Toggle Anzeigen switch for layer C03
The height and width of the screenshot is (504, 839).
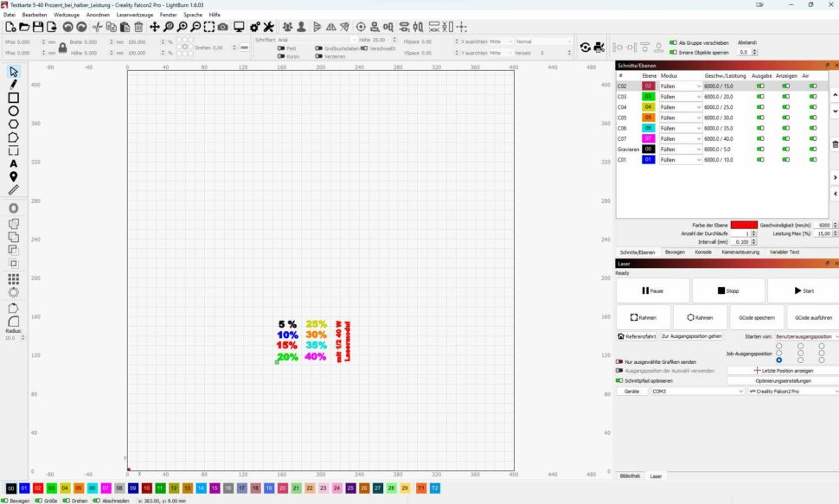pyautogui.click(x=786, y=97)
